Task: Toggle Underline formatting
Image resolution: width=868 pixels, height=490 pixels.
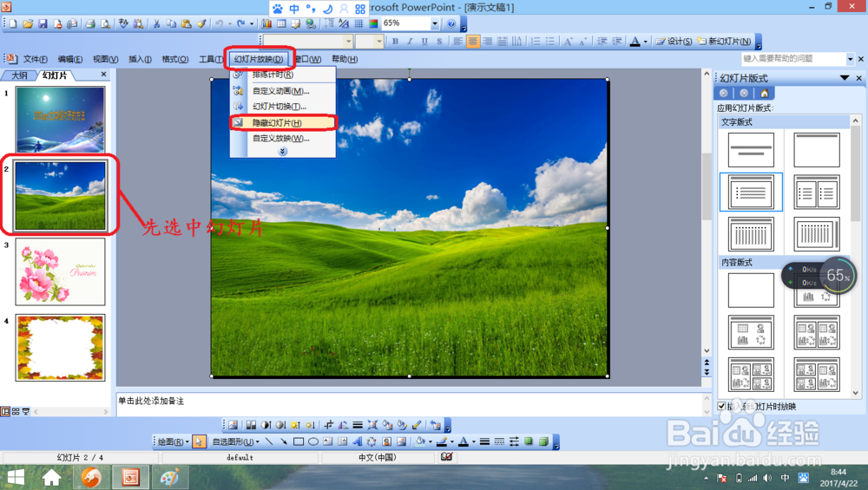Action: pos(424,41)
